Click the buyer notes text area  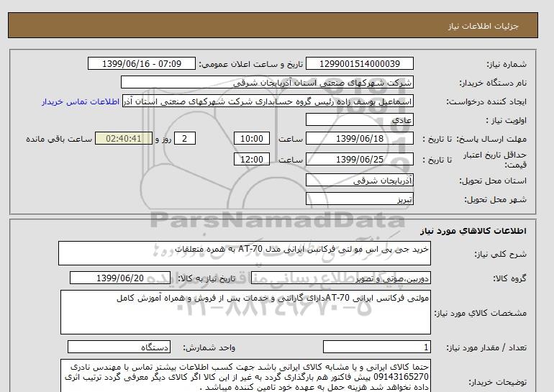[245, 375]
